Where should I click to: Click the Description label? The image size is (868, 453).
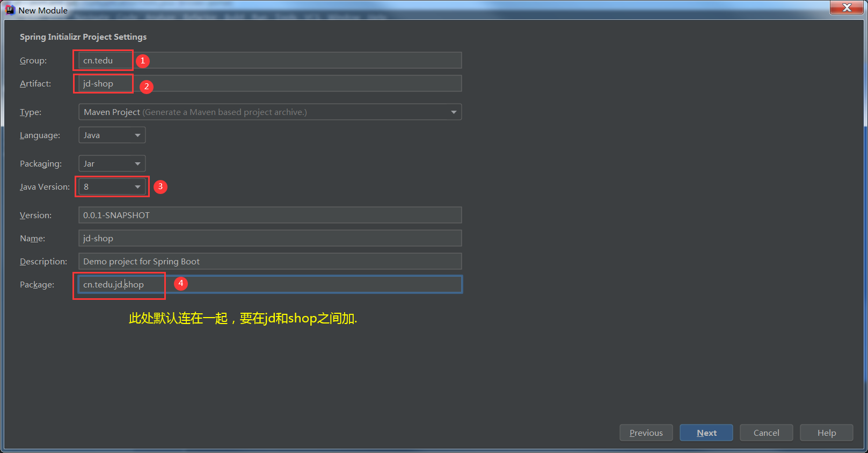click(x=43, y=261)
